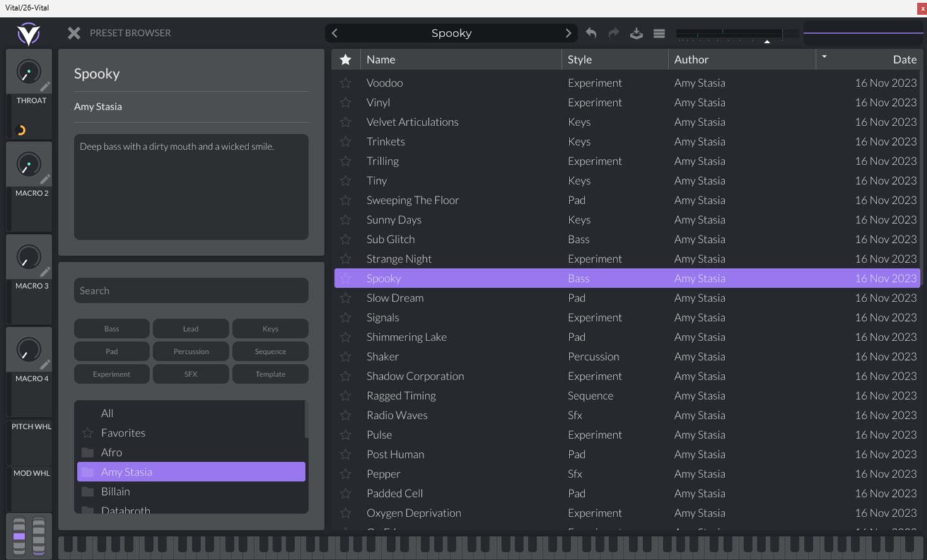Click the undo arrow icon
927x560 pixels.
[x=591, y=33]
